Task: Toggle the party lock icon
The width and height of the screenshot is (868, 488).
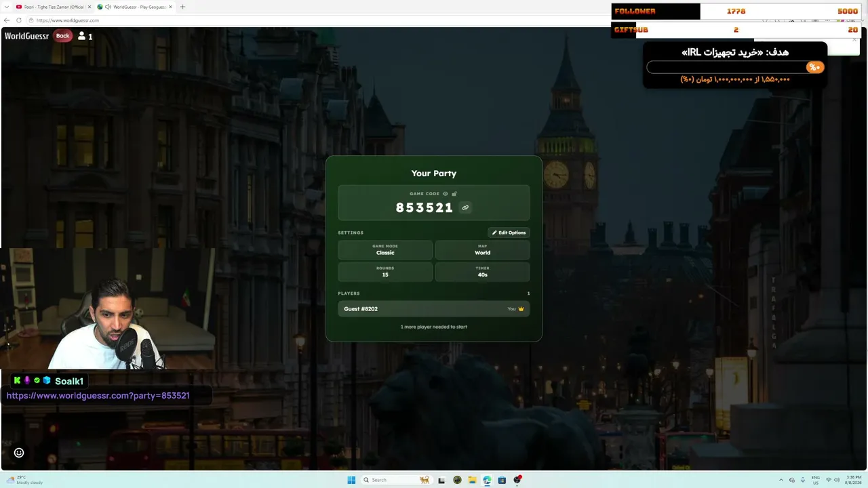Action: [454, 194]
